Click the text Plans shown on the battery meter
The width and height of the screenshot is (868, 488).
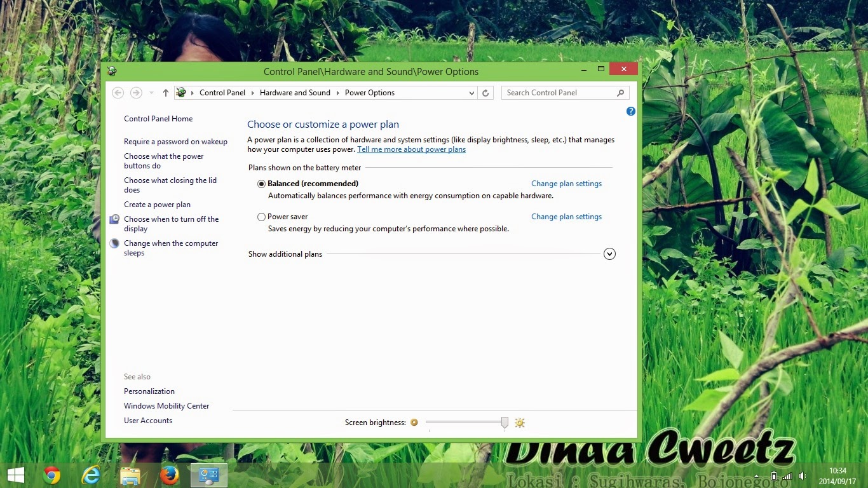tap(304, 168)
